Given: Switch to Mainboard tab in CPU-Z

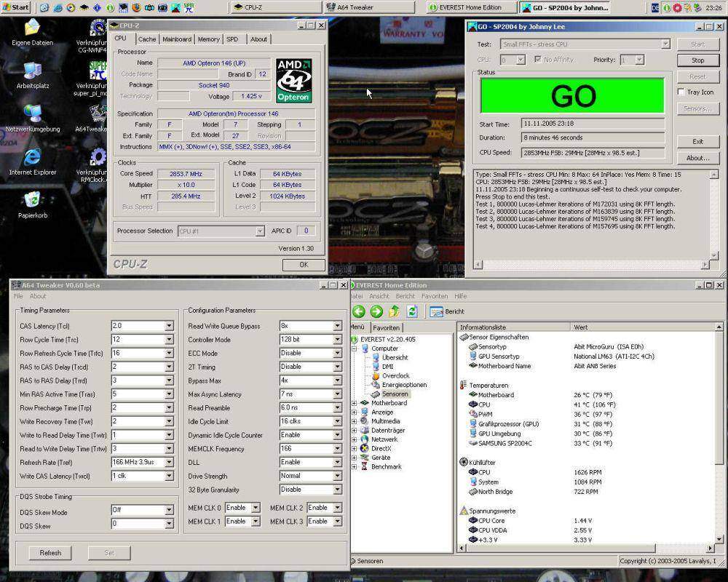Looking at the screenshot, I should click(177, 39).
